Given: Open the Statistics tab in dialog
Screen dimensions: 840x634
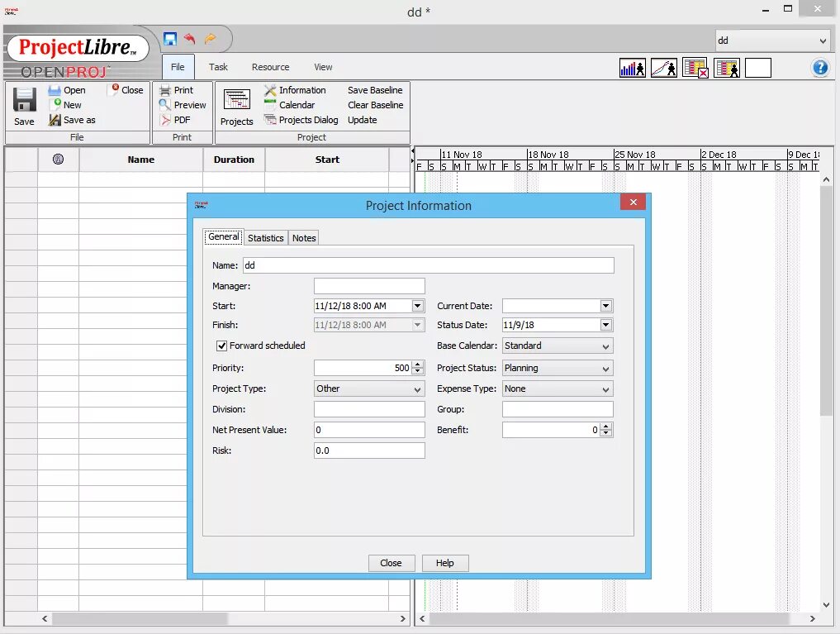Looking at the screenshot, I should point(266,238).
